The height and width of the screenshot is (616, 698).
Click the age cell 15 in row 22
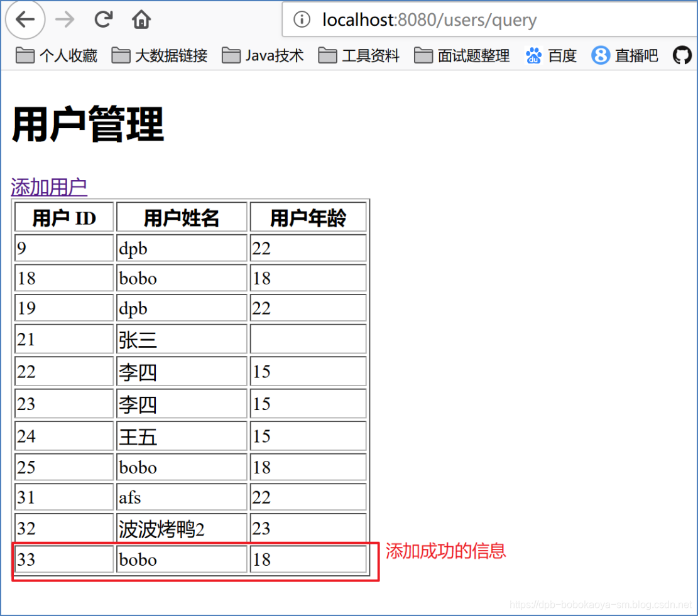pyautogui.click(x=308, y=371)
